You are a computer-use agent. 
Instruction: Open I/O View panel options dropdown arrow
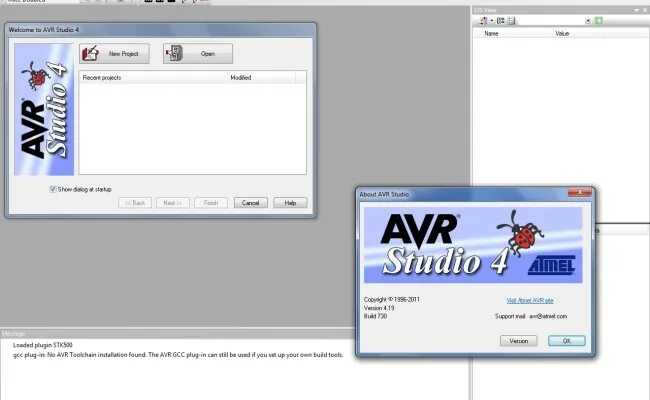(x=636, y=10)
